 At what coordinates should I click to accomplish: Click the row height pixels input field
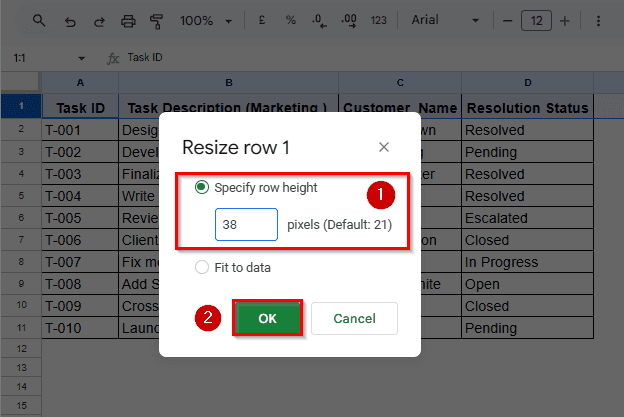coord(246,225)
